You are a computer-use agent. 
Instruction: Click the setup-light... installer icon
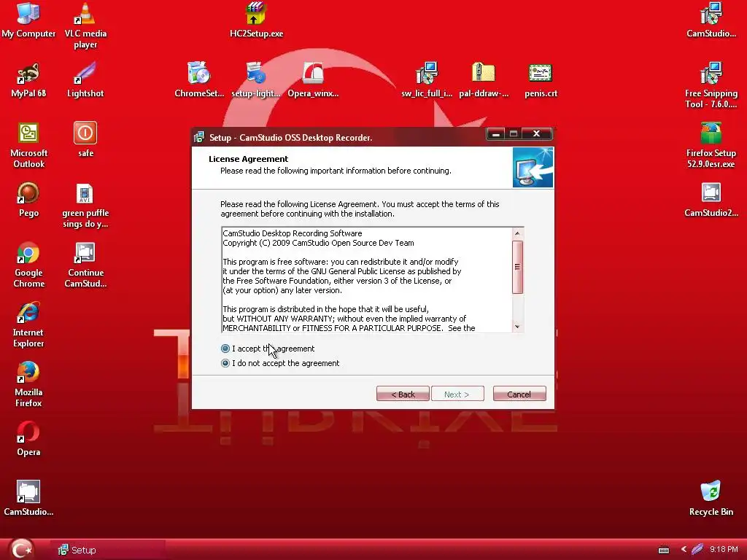click(x=256, y=79)
